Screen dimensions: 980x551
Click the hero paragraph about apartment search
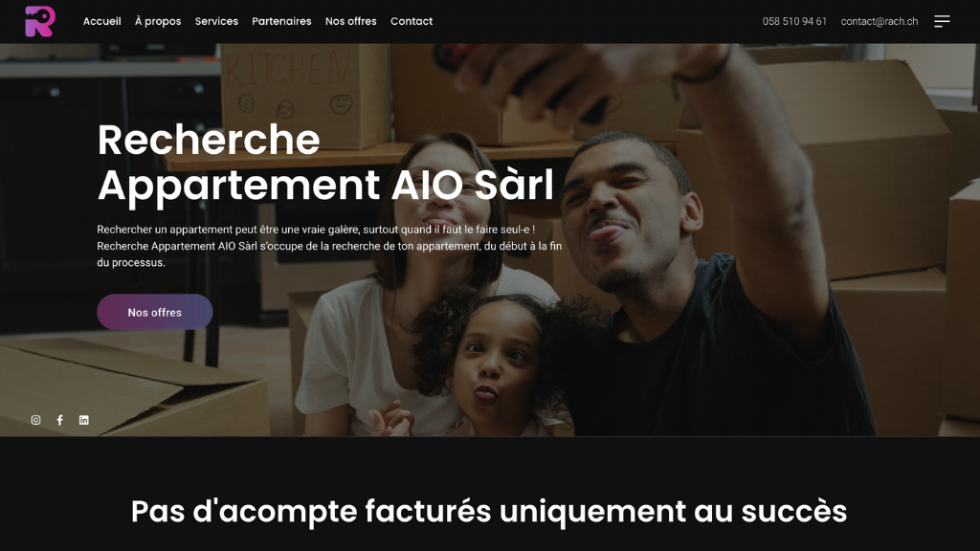[329, 246]
